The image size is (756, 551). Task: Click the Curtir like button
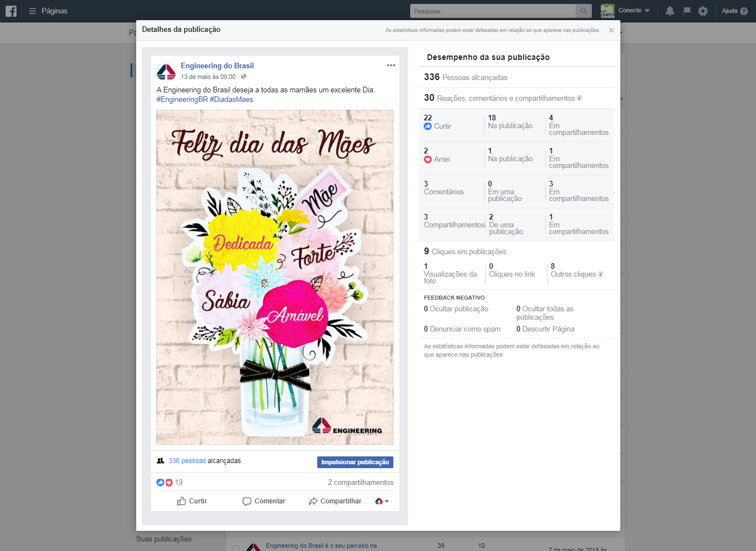pos(192,501)
